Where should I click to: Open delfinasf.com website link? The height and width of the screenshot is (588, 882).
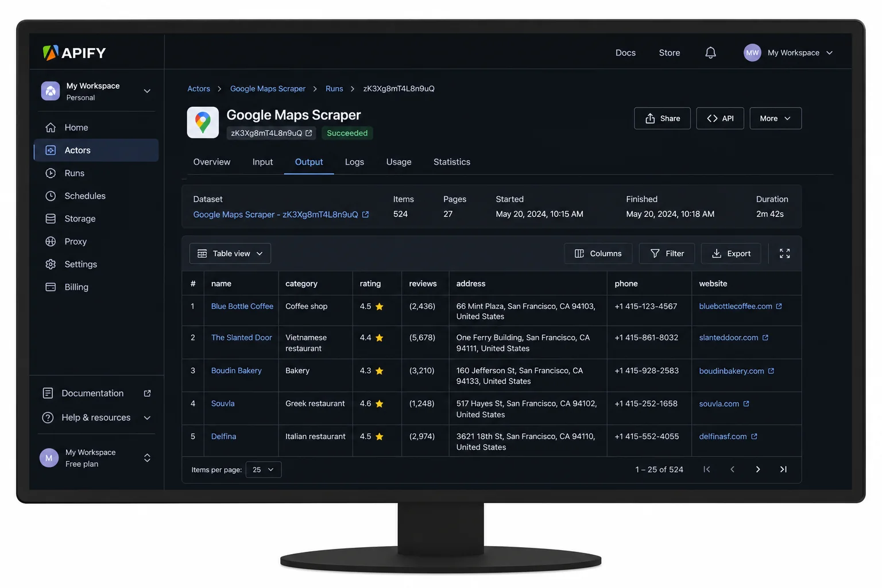tap(723, 437)
